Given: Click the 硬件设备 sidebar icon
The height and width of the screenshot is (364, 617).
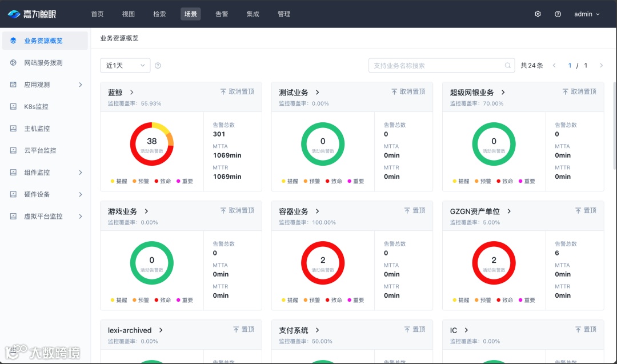Looking at the screenshot, I should coord(13,194).
